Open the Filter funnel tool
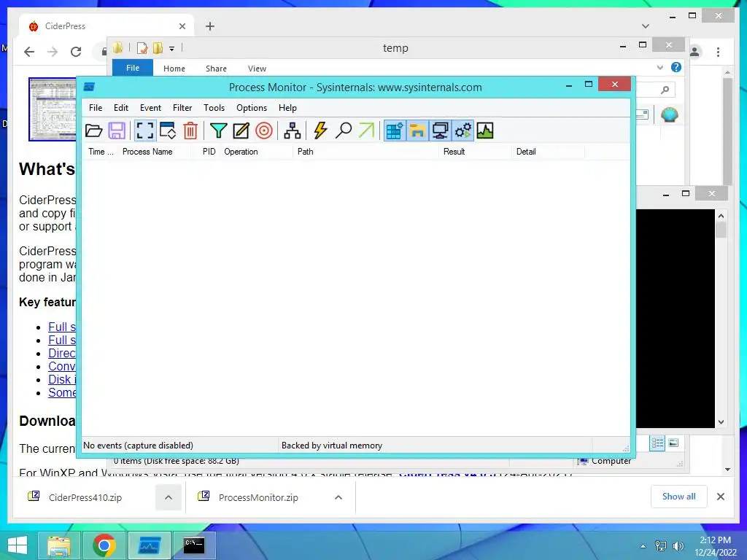747x560 pixels. coord(218,131)
